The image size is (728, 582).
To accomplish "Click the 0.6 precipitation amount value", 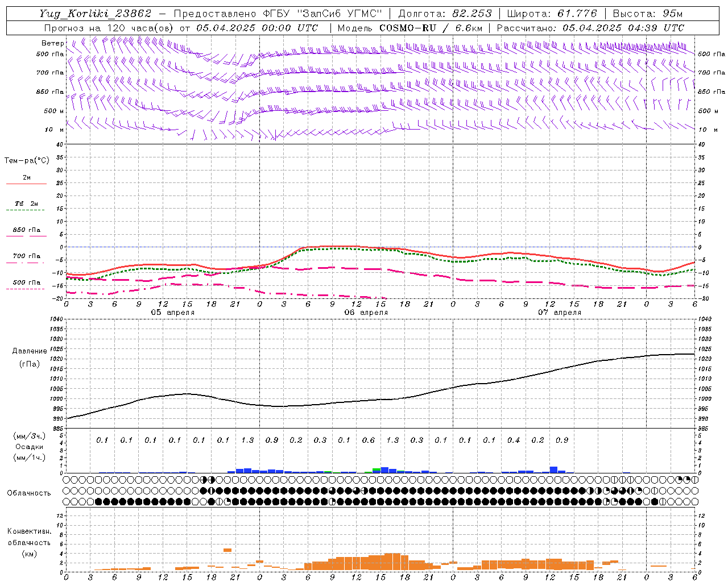I will click(368, 440).
